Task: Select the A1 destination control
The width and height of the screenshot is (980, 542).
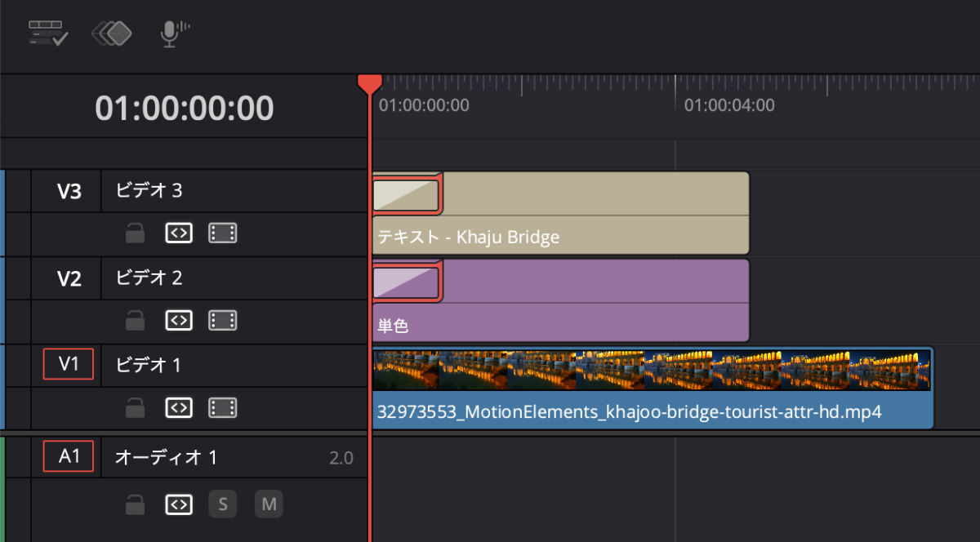Action: 69,456
